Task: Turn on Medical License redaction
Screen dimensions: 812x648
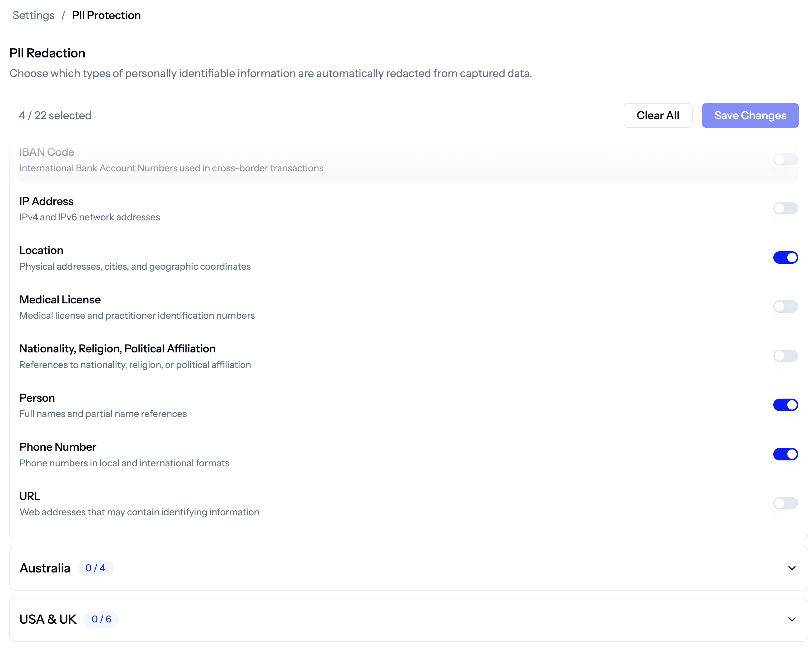Action: pos(786,307)
